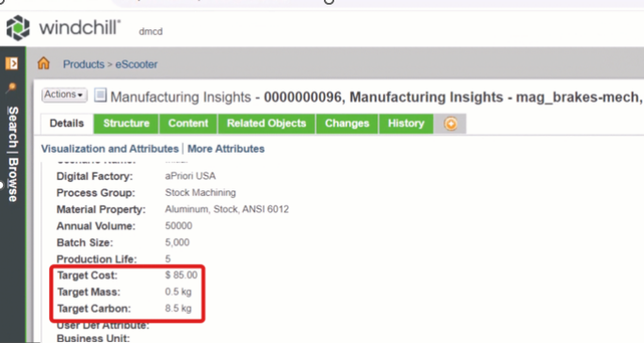644x343 pixels.
Task: Open the eScooter breadcrumb link
Action: pyautogui.click(x=137, y=64)
